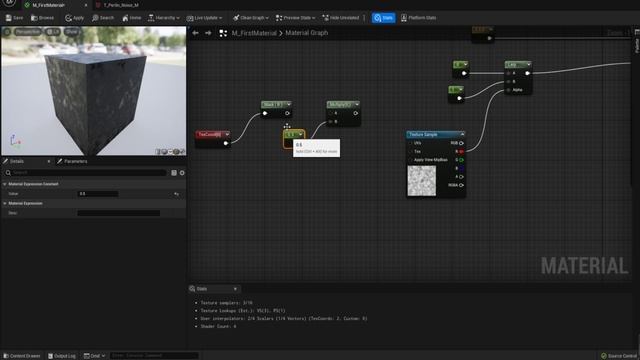Click the Multiply node B input pin
This screenshot has width=640, height=360.
[331, 122]
